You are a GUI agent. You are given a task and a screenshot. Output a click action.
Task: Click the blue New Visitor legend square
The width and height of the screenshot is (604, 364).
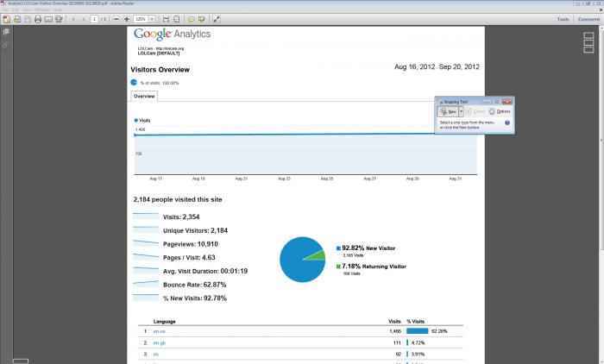[338, 248]
